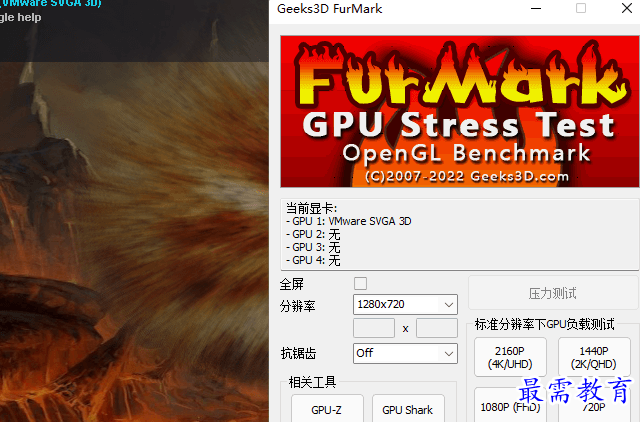Image resolution: width=640 pixels, height=422 pixels.
Task: Run the 2160P (4K/UHD) benchmark preset
Action: point(510,358)
